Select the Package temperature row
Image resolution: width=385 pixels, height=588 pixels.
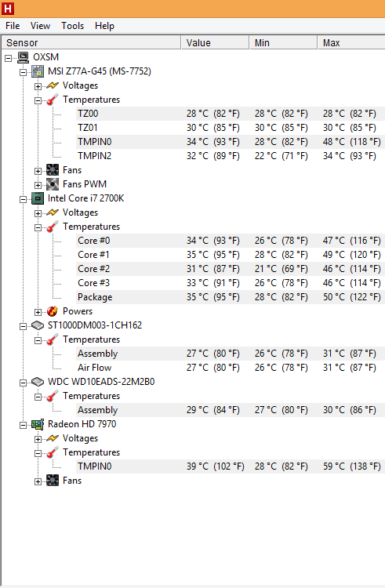pos(231,297)
